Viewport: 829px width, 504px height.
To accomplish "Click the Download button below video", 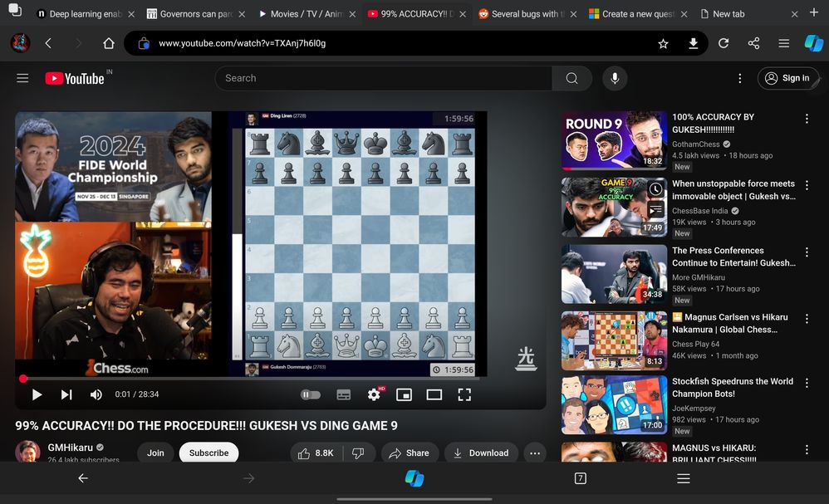I will [x=481, y=453].
